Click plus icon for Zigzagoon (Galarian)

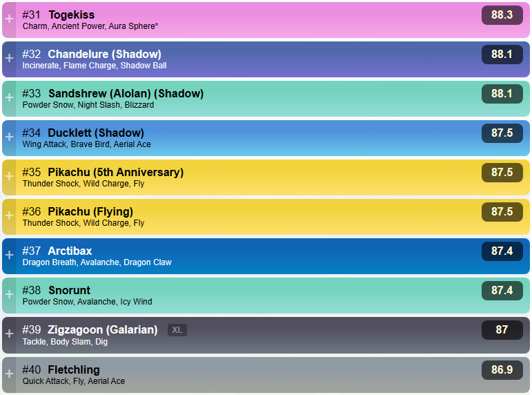[10, 334]
